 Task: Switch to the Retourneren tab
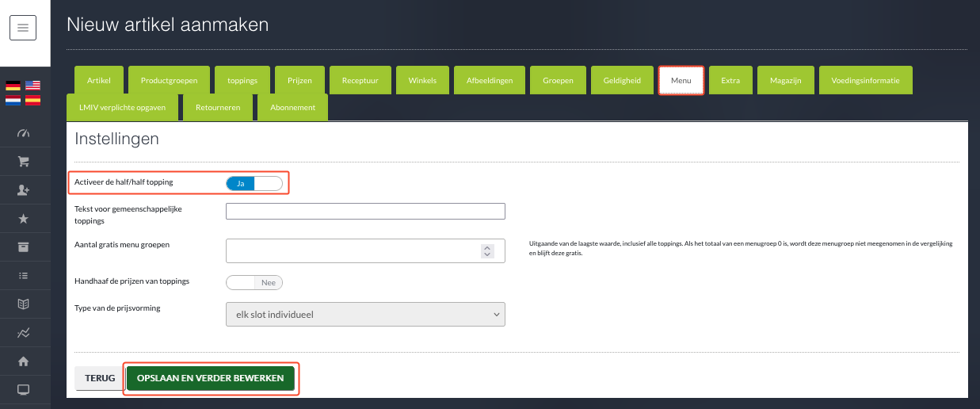pos(218,108)
